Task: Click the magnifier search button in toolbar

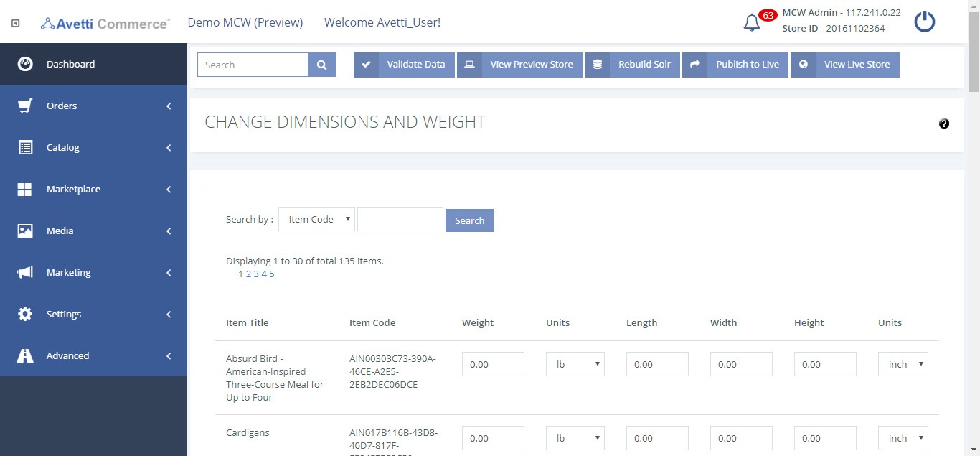Action: point(322,65)
